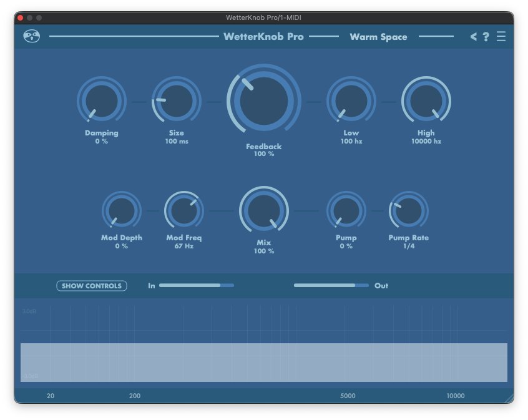This screenshot has width=528, height=420.
Task: Adjust the In level slider
Action: 196,285
